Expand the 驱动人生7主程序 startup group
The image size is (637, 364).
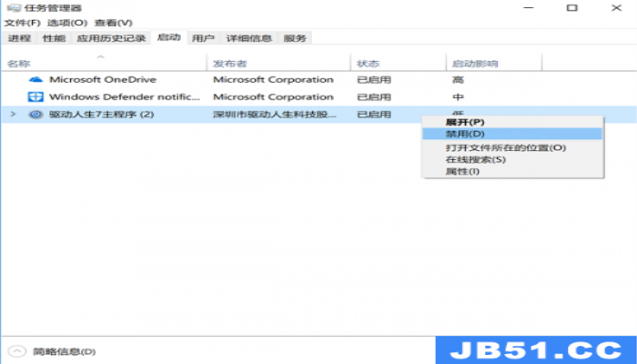coord(13,114)
